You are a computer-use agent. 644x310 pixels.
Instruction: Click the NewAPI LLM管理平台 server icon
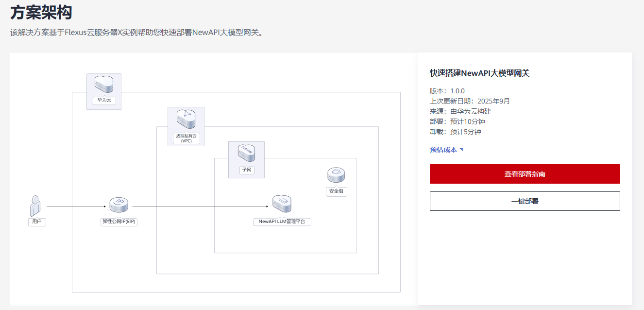pos(282,204)
